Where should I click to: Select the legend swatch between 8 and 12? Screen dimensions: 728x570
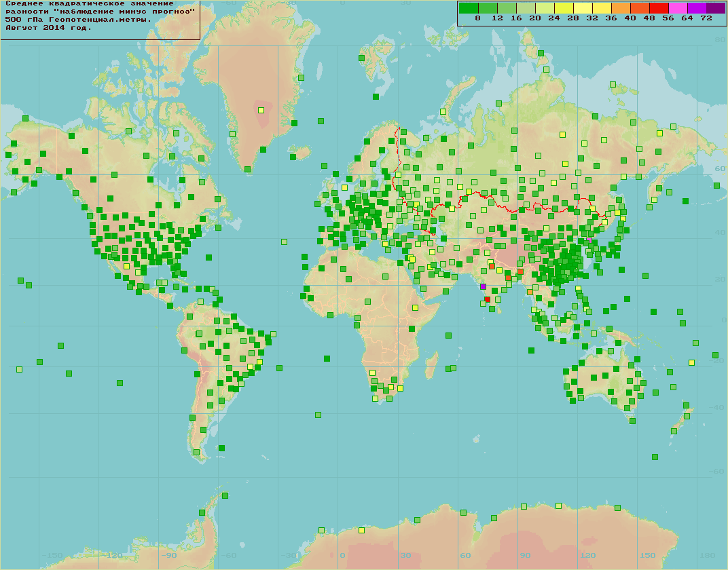[488, 7]
